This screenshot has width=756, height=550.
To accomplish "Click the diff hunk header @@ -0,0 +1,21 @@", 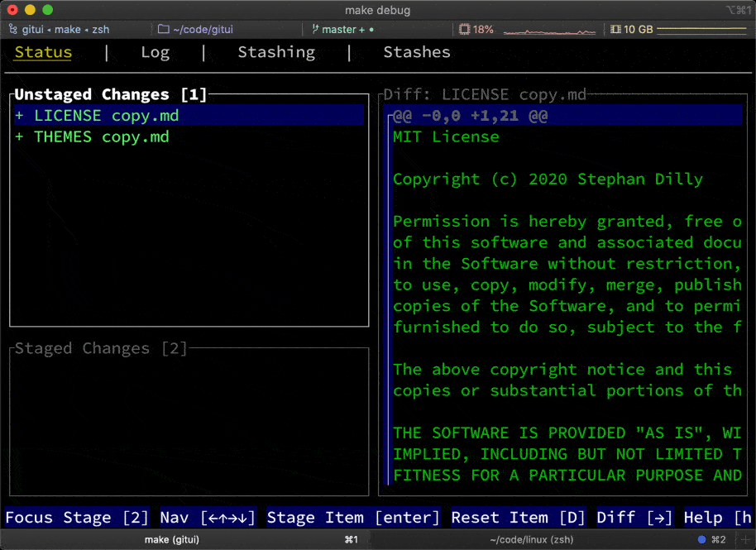I will click(470, 116).
